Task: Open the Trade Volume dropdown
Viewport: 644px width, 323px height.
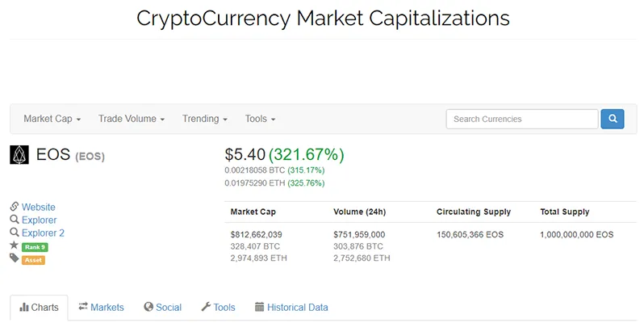Action: click(x=132, y=119)
